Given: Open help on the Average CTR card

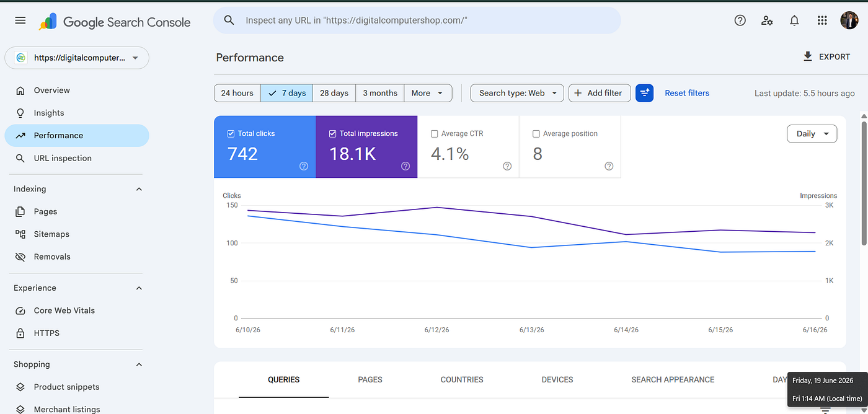Looking at the screenshot, I should pos(507,166).
